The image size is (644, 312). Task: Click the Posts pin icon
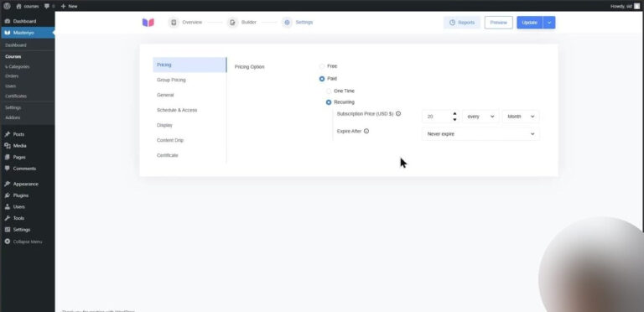coord(8,134)
